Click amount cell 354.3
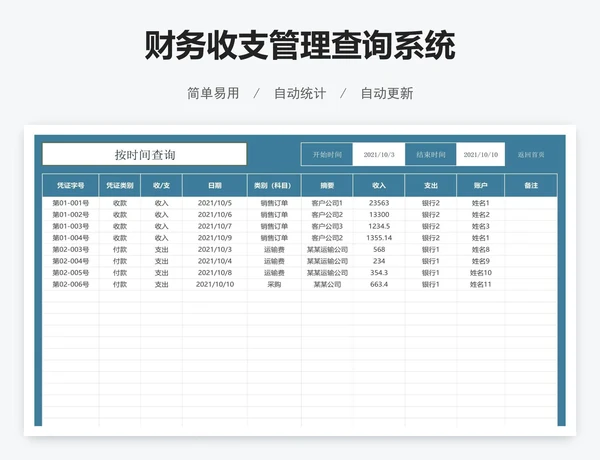Image resolution: width=600 pixels, height=460 pixels. (379, 273)
